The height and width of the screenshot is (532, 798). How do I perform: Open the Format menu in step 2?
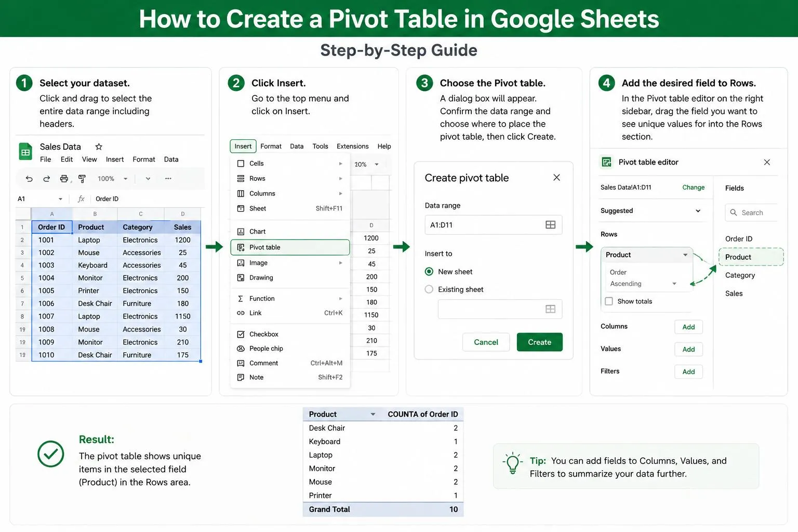[x=271, y=147]
